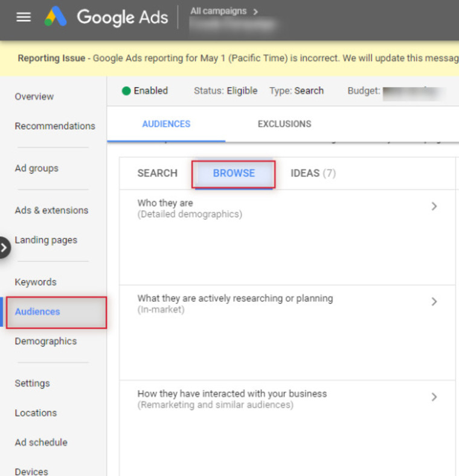Open Overview in the sidebar
Viewport: 459px width, 476px height.
[34, 97]
